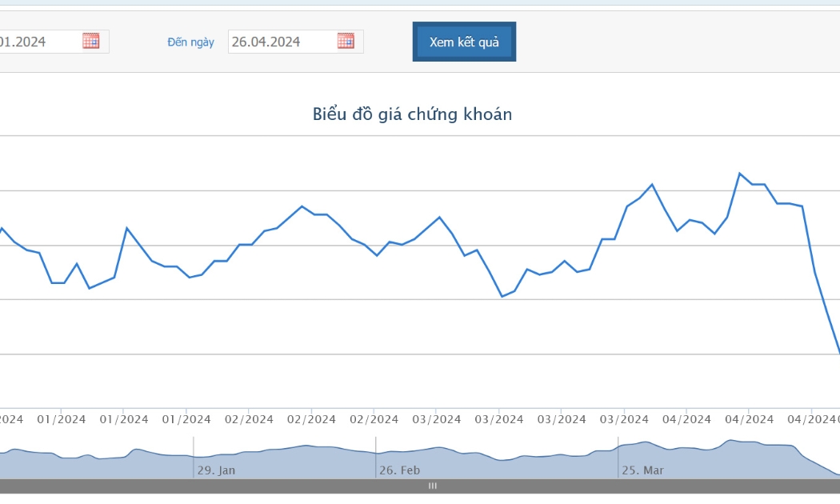Click the February price peak on the line chart
The width and height of the screenshot is (840, 504).
pos(302,206)
